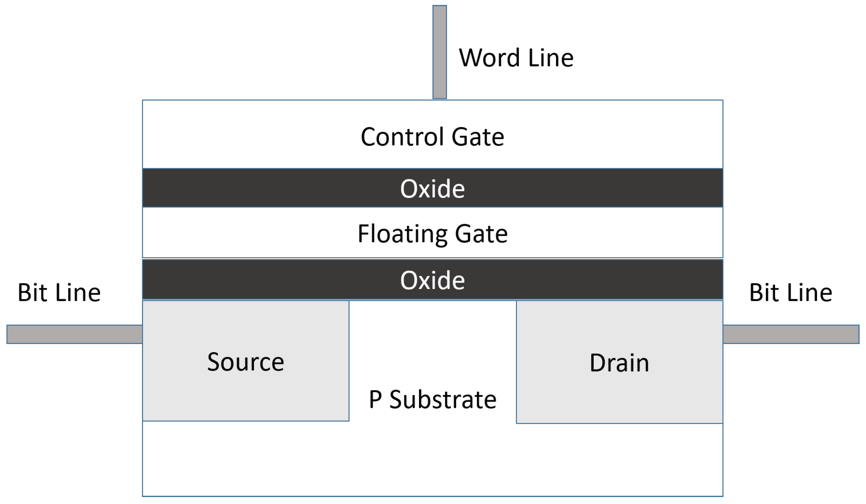Select the vertical gray word line connector

click(439, 52)
